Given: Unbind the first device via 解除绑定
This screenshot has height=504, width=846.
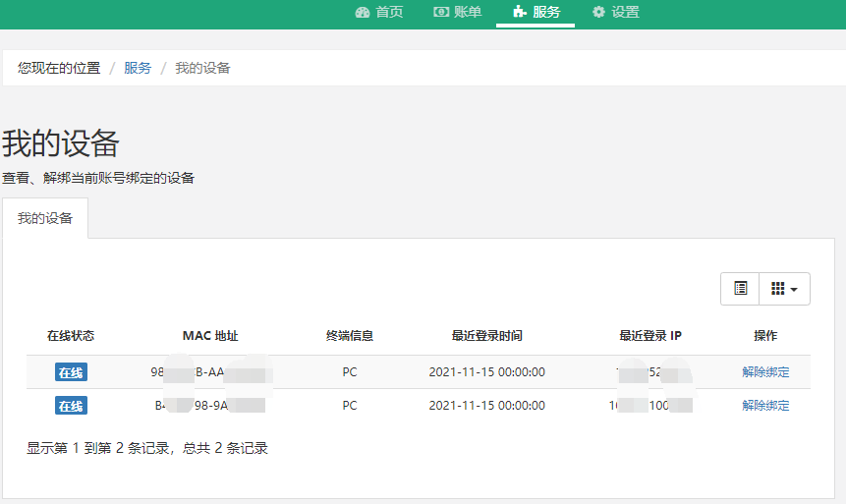Looking at the screenshot, I should tap(765, 372).
